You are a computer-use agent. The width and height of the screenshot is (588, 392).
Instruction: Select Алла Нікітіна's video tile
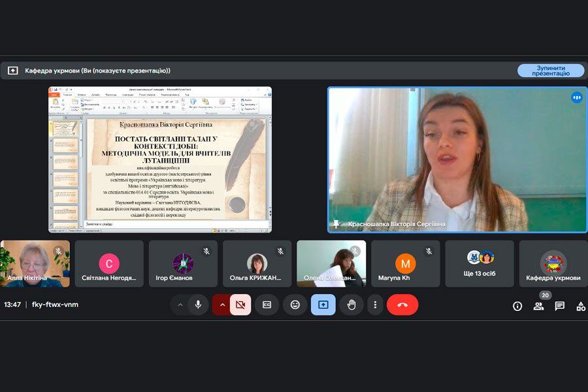coord(35,264)
